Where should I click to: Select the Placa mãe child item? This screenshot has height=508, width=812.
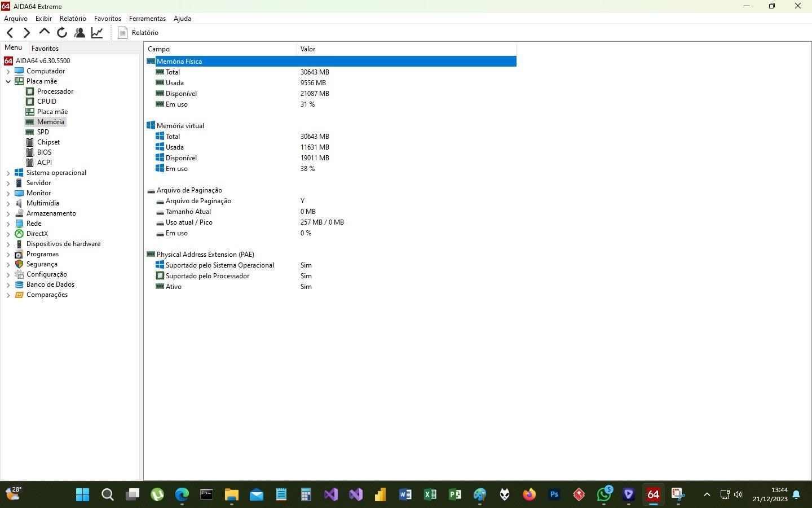(52, 112)
